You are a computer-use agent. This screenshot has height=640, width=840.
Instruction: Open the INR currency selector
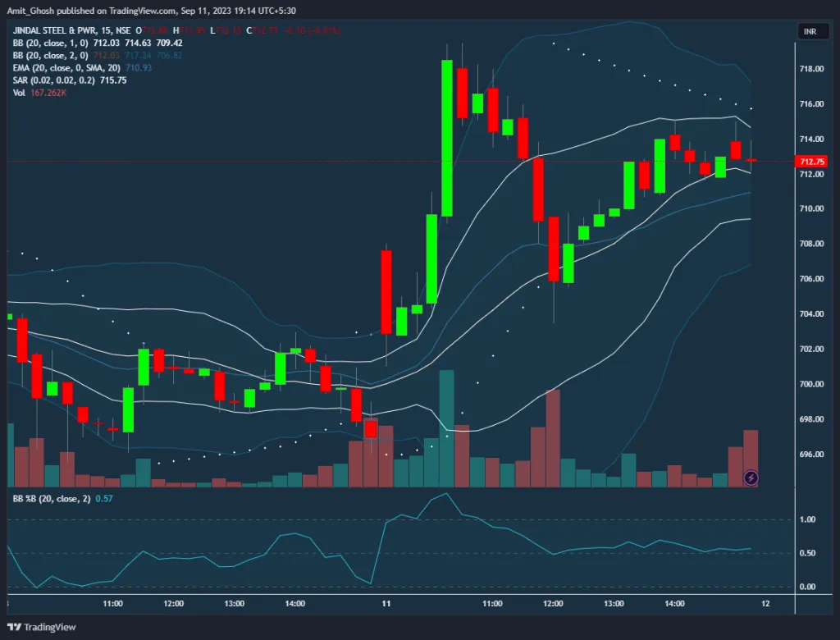tap(808, 32)
